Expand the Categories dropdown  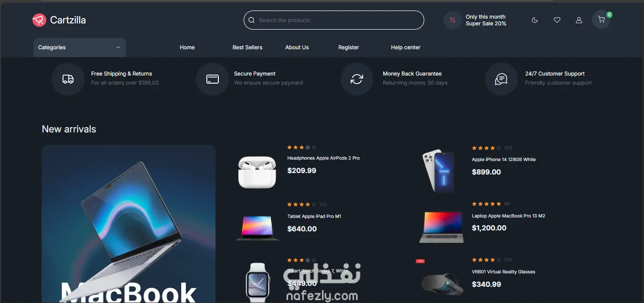coord(80,47)
